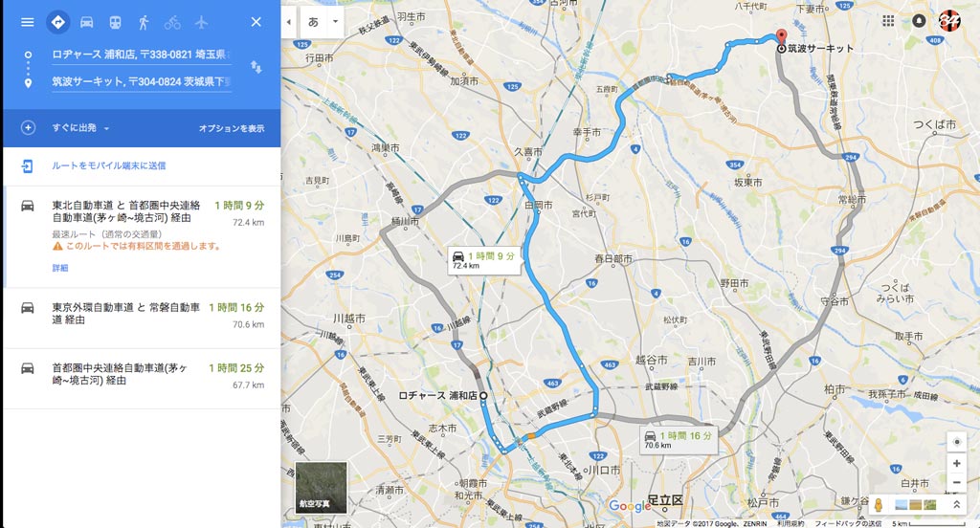Open the hamburger main menu
The height and width of the screenshot is (528, 980).
point(28,22)
